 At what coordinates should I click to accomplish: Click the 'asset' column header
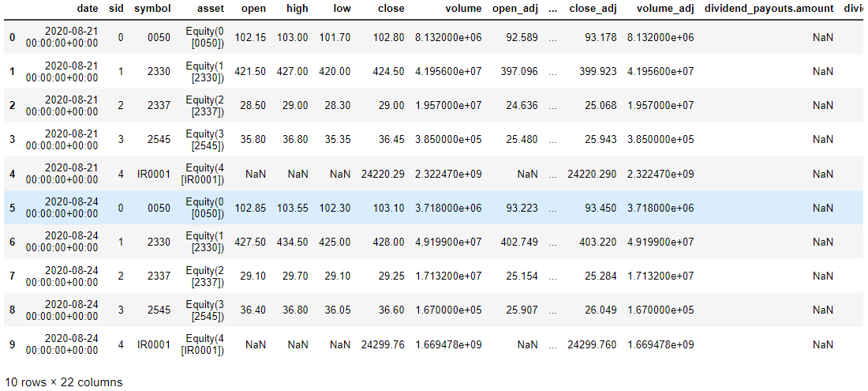pyautogui.click(x=211, y=9)
